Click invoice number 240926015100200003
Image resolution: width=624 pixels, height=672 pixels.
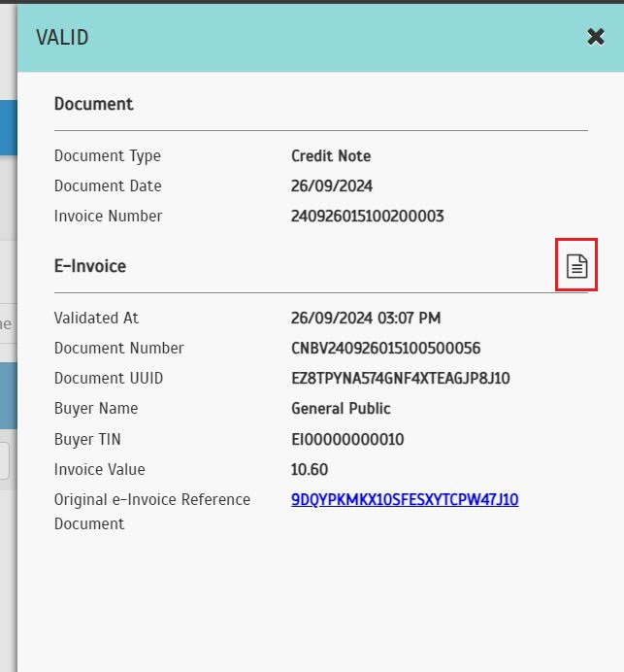coord(367,217)
